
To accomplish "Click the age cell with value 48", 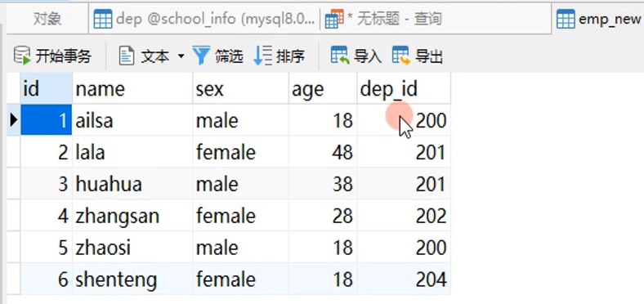I will [x=323, y=153].
